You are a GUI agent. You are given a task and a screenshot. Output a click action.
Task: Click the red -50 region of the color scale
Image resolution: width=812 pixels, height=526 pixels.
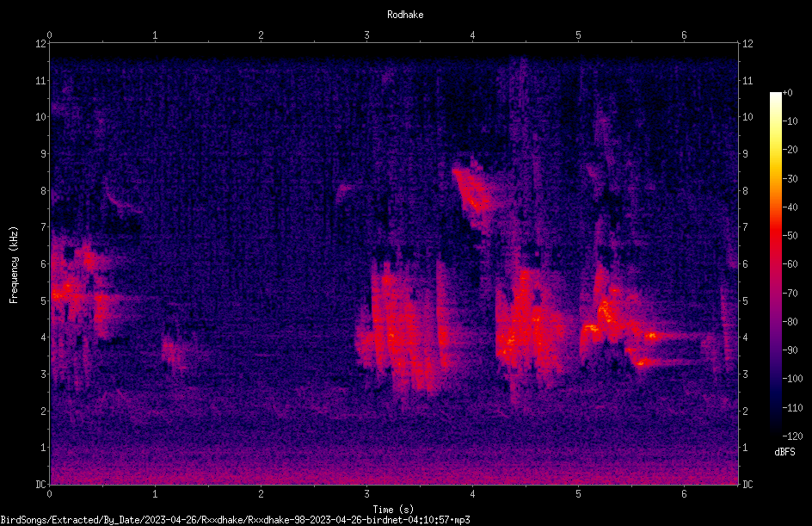click(775, 236)
